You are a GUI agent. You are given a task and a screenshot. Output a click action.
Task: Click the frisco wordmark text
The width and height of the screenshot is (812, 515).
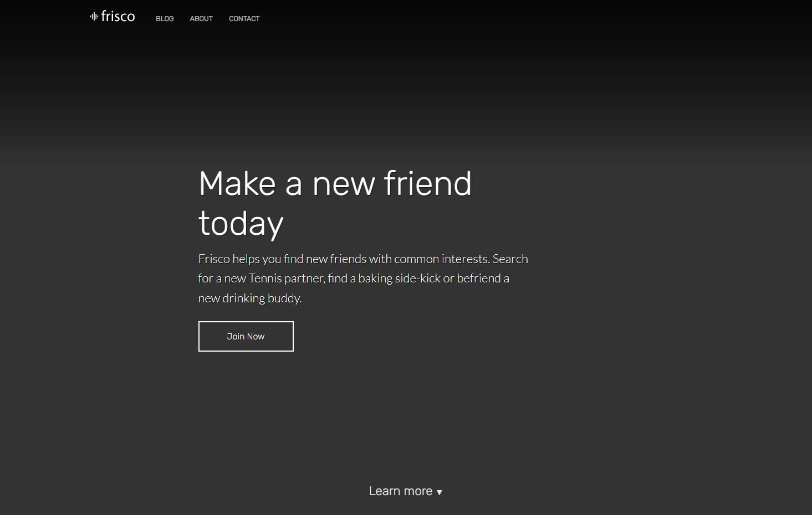[x=118, y=16]
